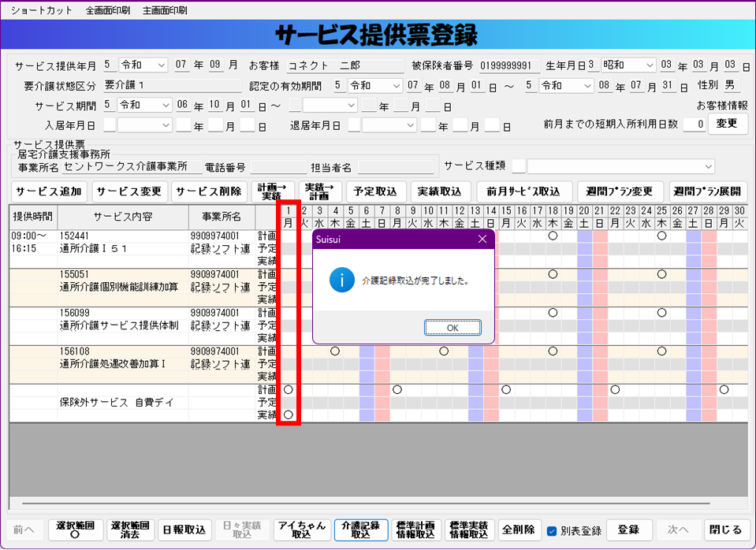Screen dimensions: 756x550
Task: Click the 主画面印刷 menu item
Action: 165,10
